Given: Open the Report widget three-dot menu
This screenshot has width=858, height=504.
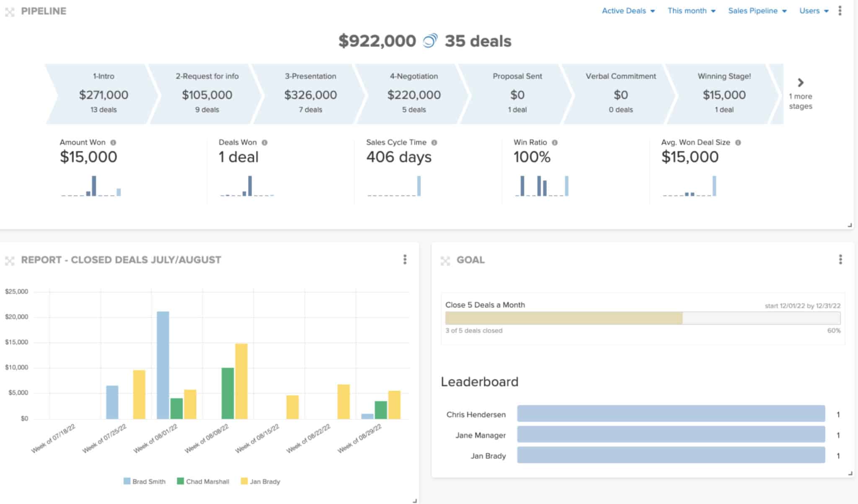Looking at the screenshot, I should pyautogui.click(x=405, y=260).
